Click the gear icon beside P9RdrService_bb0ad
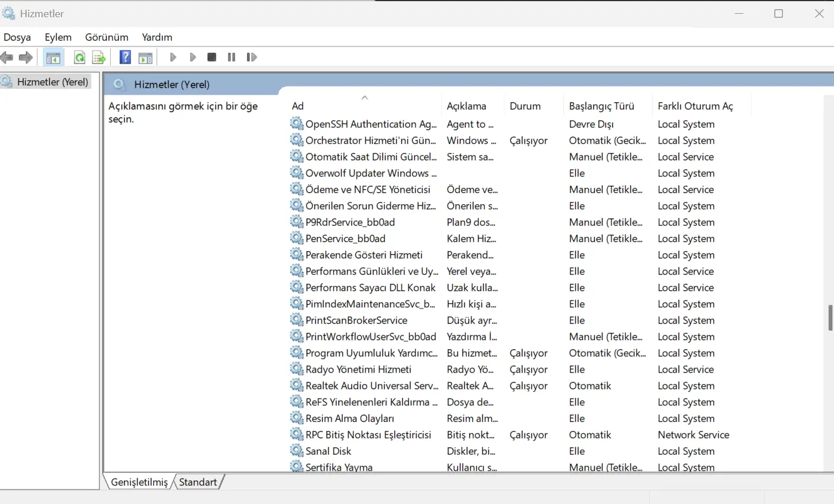The height and width of the screenshot is (504, 834). click(x=297, y=222)
